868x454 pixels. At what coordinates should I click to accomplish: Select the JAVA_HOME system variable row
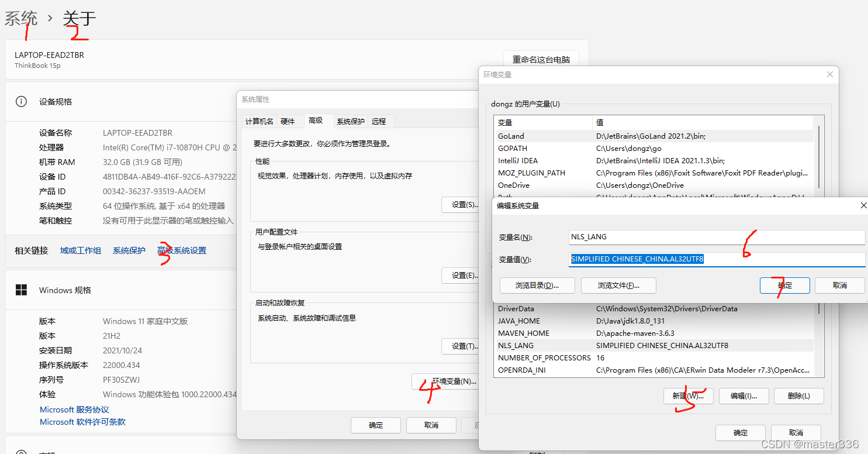coord(653,321)
